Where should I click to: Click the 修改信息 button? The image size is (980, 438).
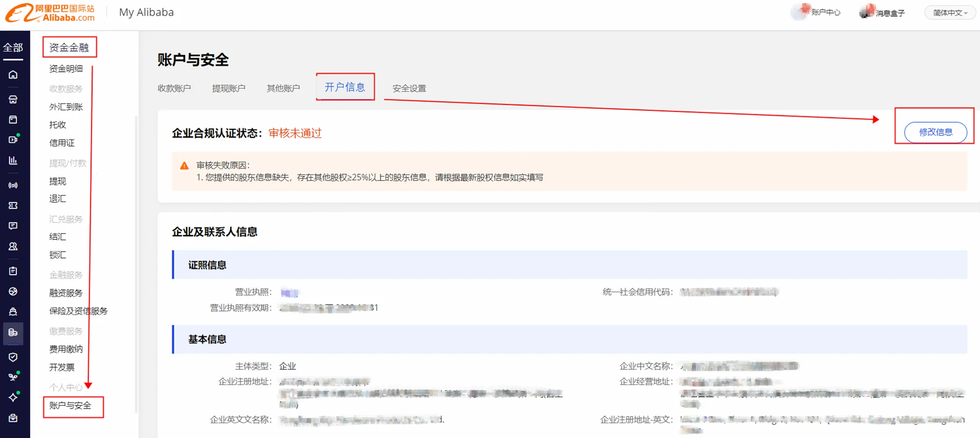pos(935,132)
